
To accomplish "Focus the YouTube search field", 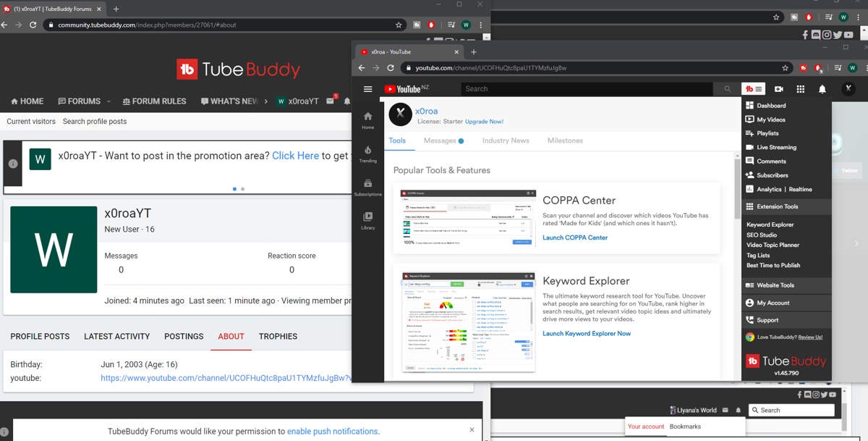I will [587, 89].
